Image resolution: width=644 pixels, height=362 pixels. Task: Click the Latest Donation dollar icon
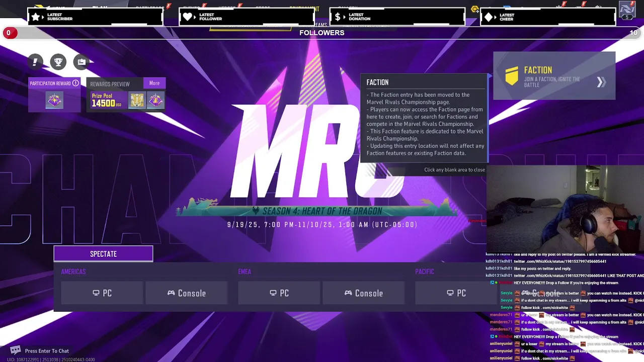tap(338, 17)
